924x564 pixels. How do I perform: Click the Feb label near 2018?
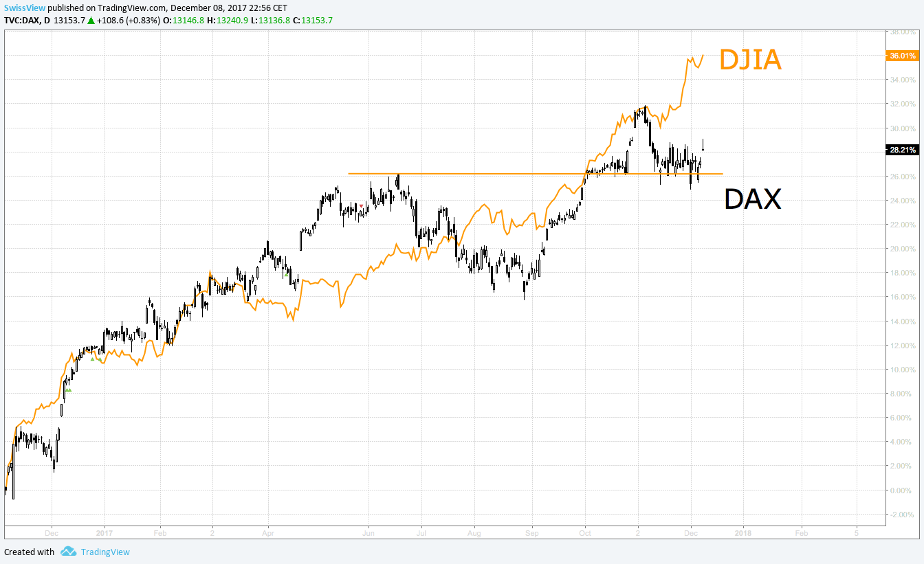coord(802,532)
